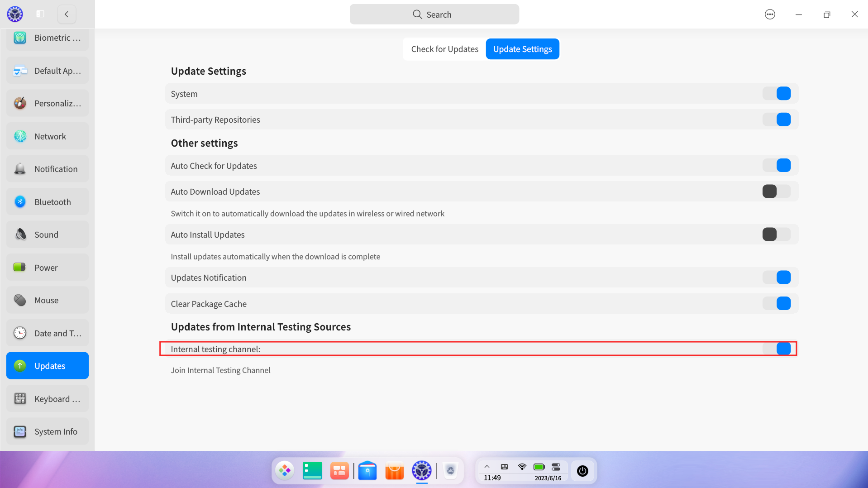868x488 pixels.
Task: Open System Info in sidebar
Action: [x=48, y=431]
